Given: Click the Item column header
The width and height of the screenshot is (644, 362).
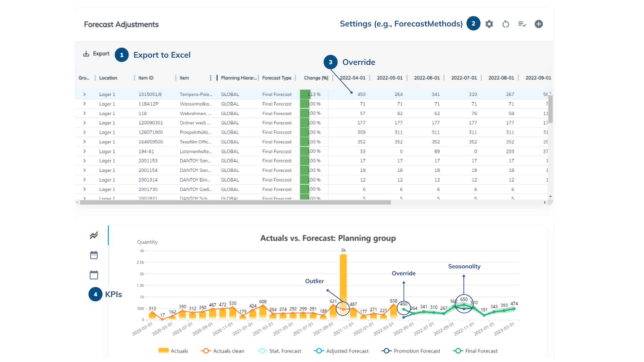Looking at the screenshot, I should 184,78.
